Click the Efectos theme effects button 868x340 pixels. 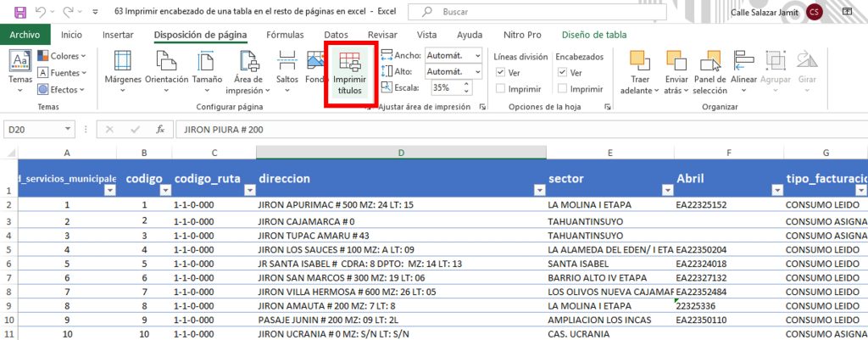point(62,89)
